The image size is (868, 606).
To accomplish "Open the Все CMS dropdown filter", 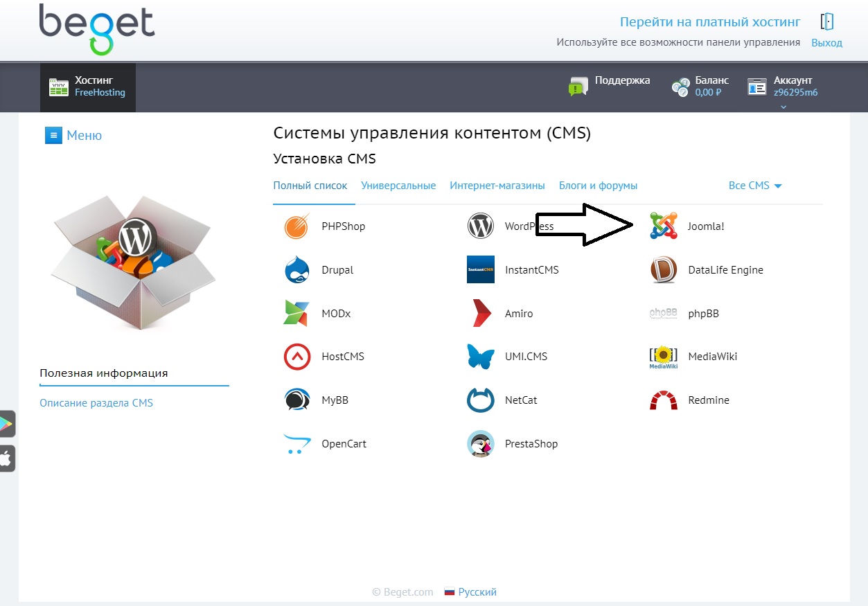I will tap(755, 186).
